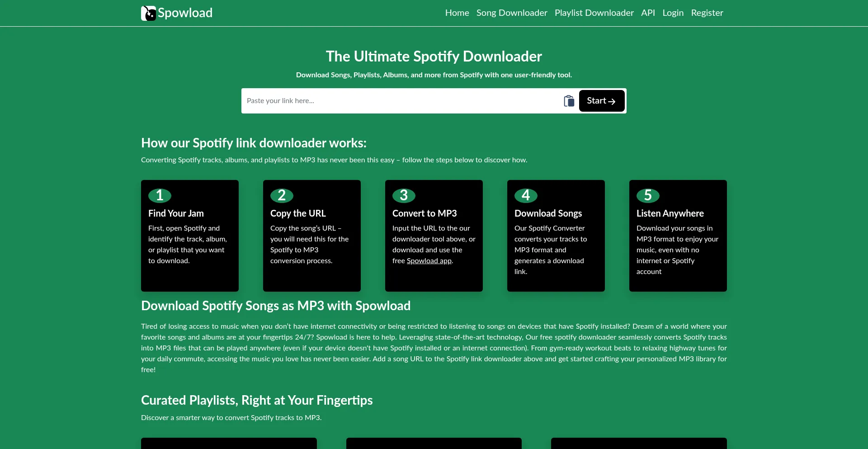The image size is (868, 449).
Task: Click Download Spotify Songs as MP3 heading
Action: tap(276, 306)
